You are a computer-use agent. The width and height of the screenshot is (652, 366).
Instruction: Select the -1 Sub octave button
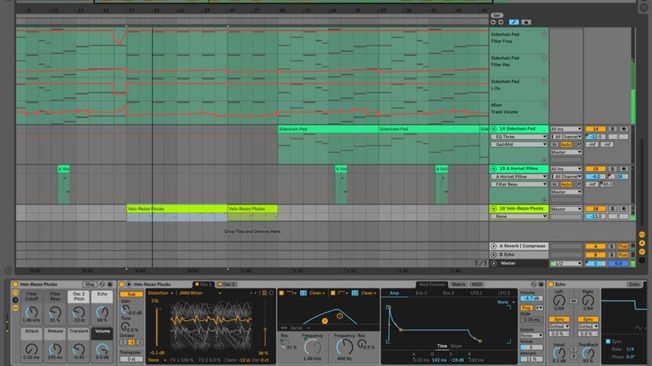[131, 342]
